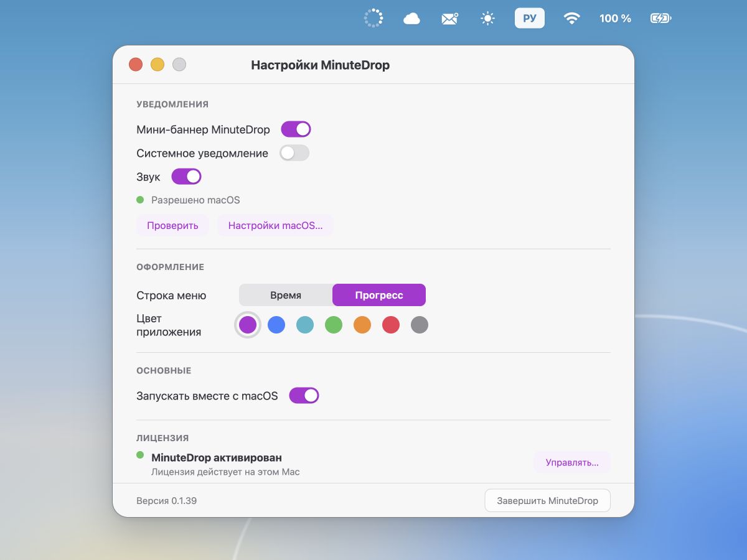Minimize the settings window with yellow button
Viewport: 747px width, 560px height.
[x=157, y=64]
